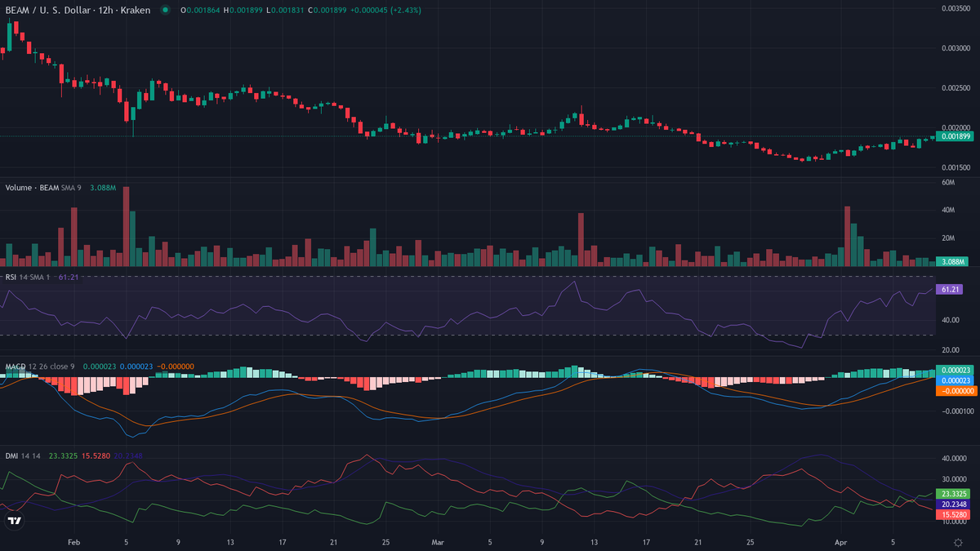
Task: Open chart settings gear icon
Action: click(x=958, y=542)
